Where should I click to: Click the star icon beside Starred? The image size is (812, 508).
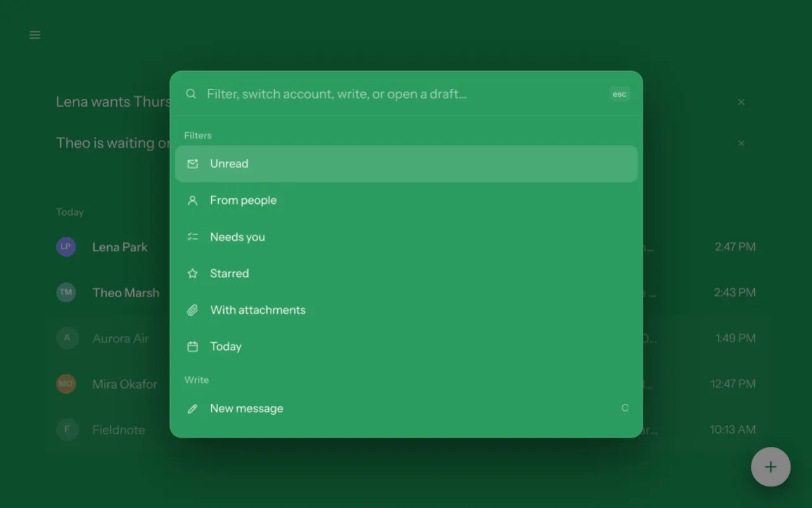pyautogui.click(x=193, y=273)
